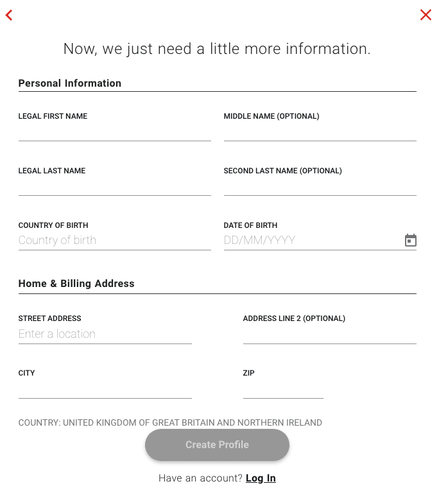
Task: Select the Legal Last Name input
Action: pos(114,187)
